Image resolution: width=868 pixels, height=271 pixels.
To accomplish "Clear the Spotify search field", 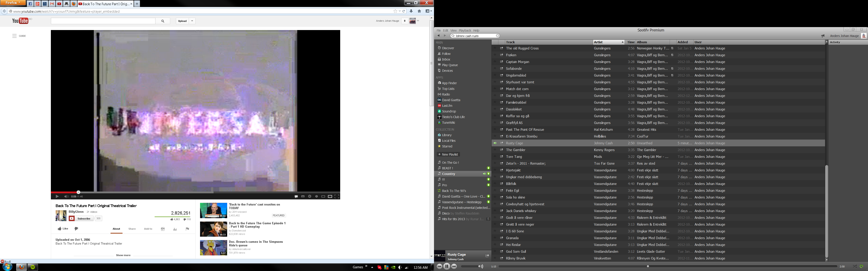I will [497, 36].
